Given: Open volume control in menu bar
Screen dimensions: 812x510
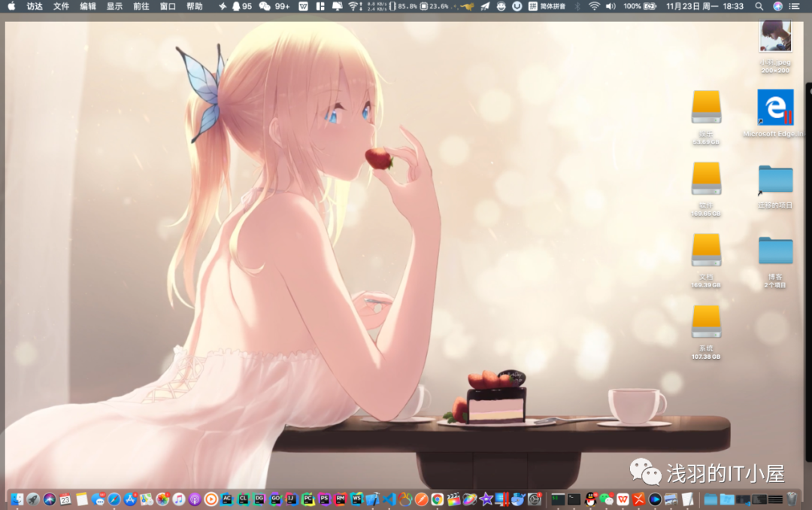Looking at the screenshot, I should point(611,6).
